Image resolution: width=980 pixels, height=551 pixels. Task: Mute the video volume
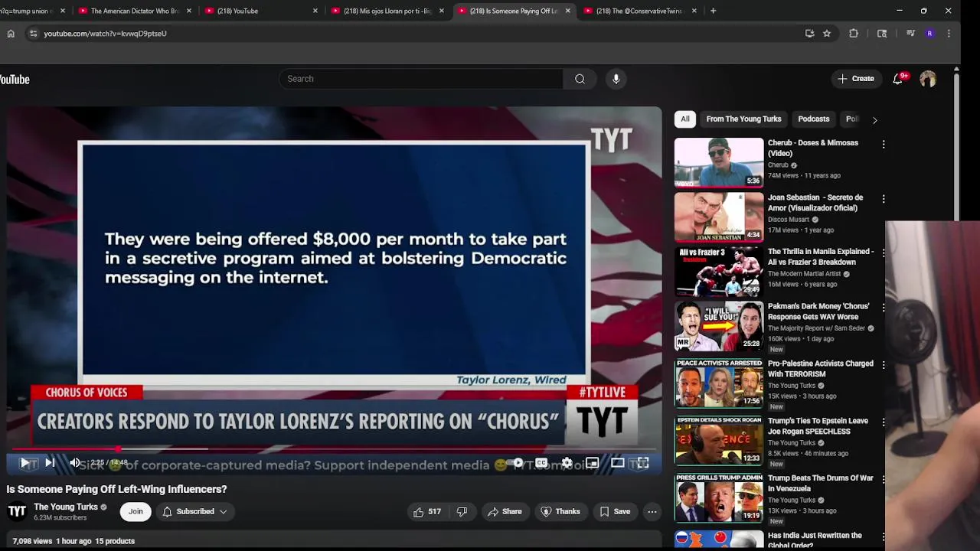pyautogui.click(x=75, y=462)
